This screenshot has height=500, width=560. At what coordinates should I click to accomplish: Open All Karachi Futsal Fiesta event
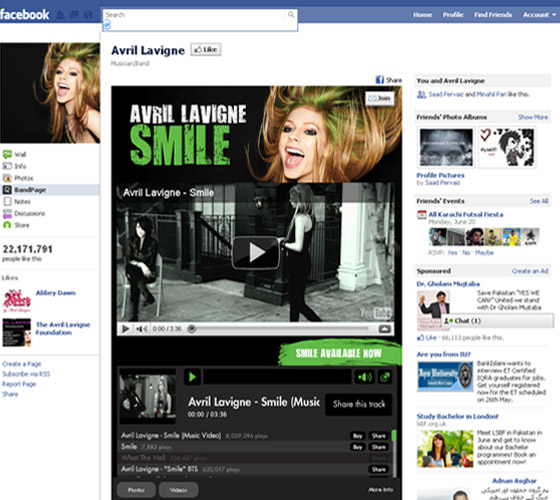pos(466,214)
